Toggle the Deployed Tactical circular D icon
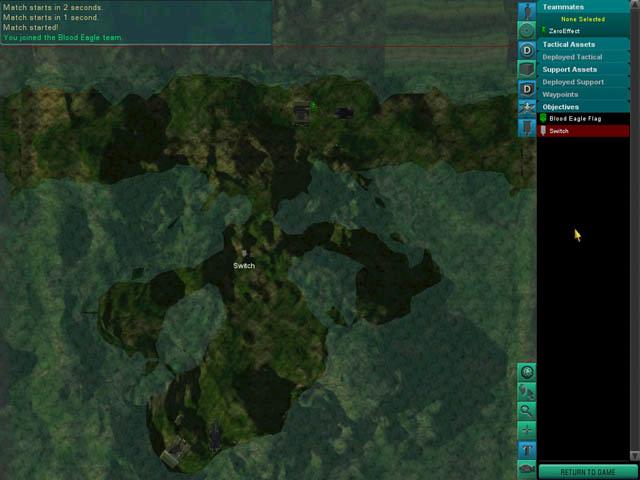The width and height of the screenshot is (640, 480). coord(527,50)
